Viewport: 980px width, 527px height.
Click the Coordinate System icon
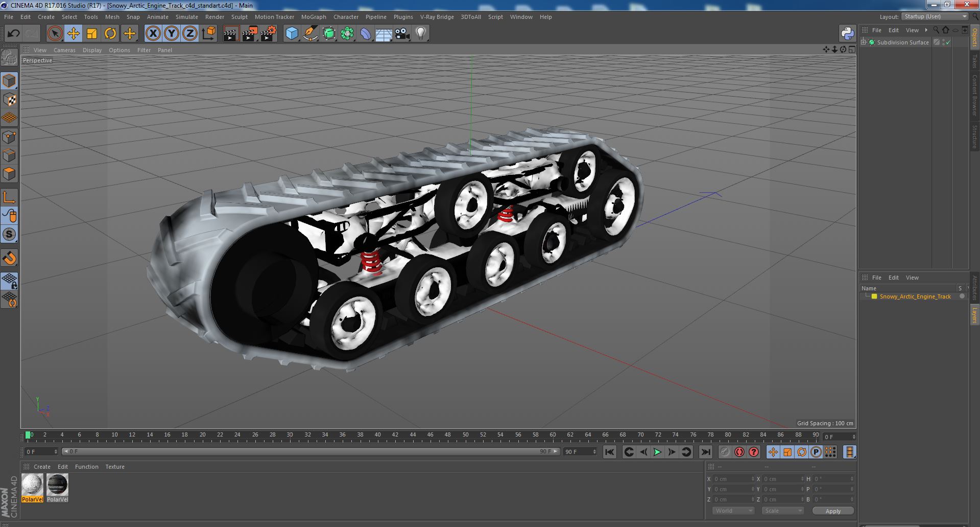point(208,34)
